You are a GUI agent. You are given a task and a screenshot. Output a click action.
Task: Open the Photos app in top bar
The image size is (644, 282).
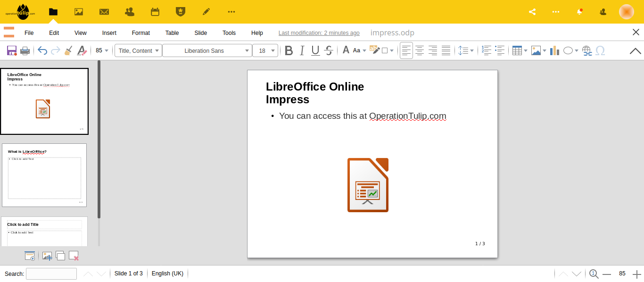[x=79, y=12]
